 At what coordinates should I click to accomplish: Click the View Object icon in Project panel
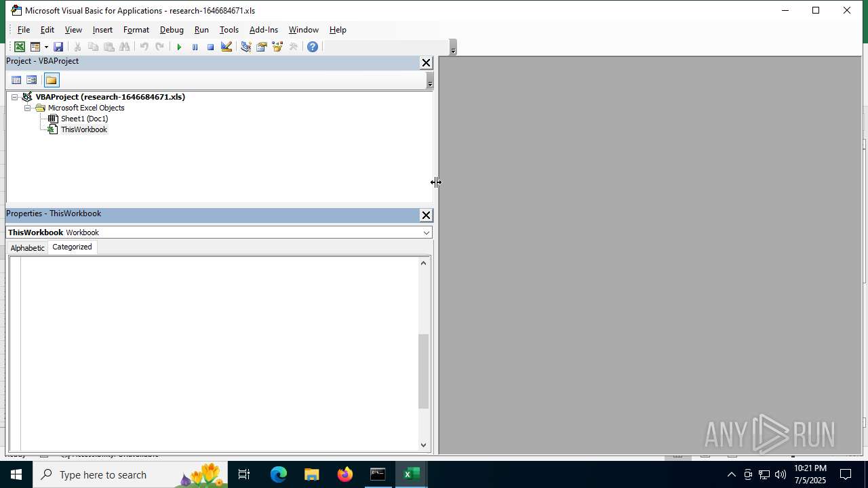32,80
